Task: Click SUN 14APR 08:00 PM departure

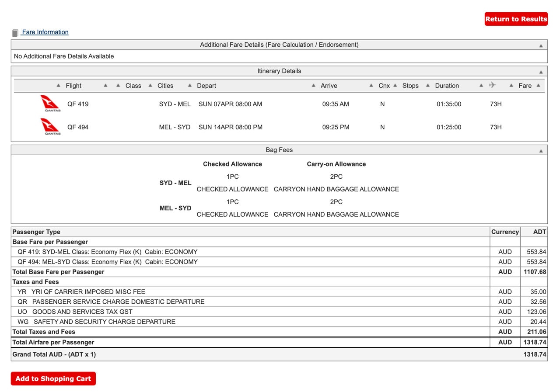Action: (231, 127)
